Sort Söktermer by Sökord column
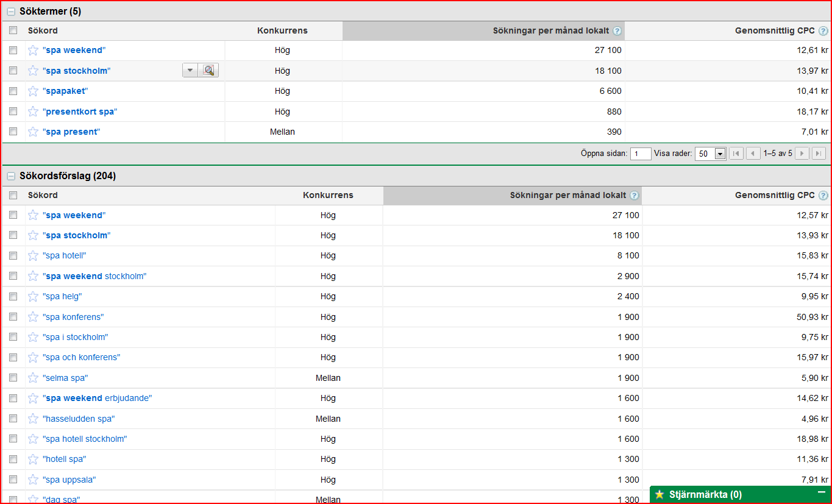Viewport: 832px width, 504px height. pos(43,30)
